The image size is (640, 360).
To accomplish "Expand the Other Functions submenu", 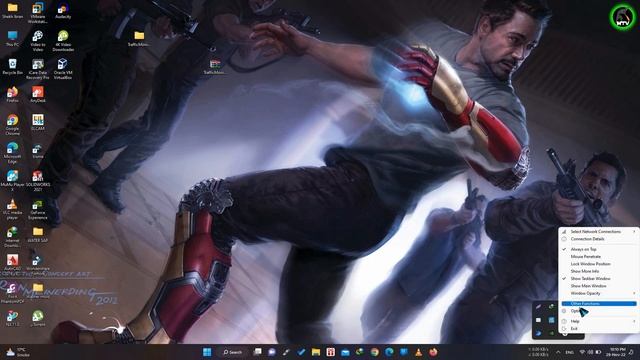I will [598, 304].
